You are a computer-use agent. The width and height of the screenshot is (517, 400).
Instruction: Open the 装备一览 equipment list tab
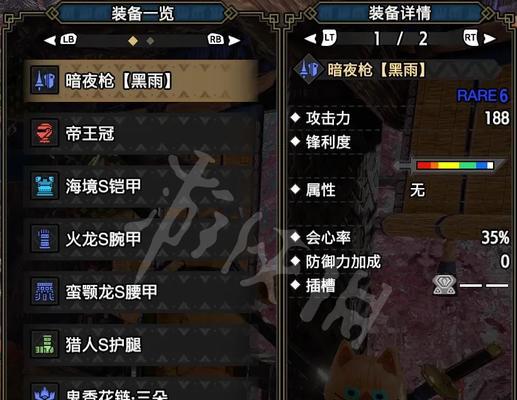point(142,14)
